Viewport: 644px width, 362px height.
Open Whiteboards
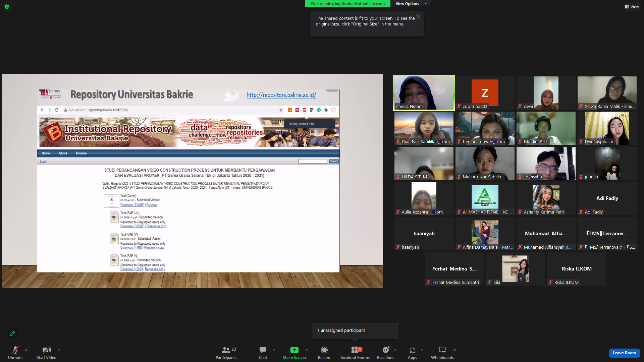tap(442, 353)
